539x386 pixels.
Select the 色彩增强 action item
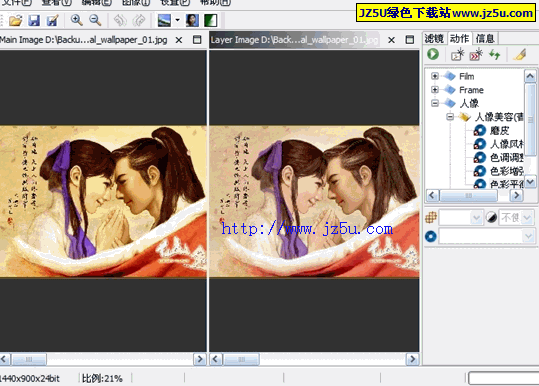(507, 171)
